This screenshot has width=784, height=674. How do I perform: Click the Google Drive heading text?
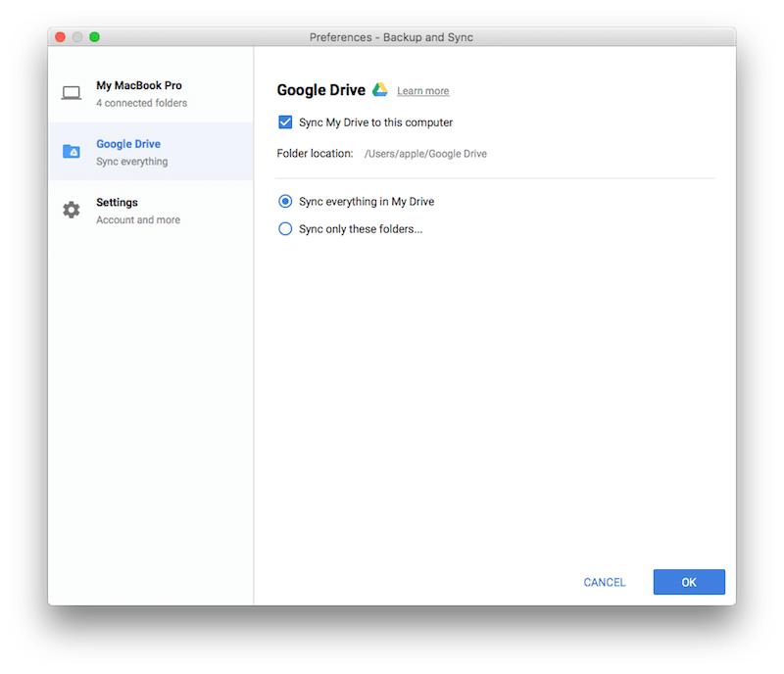(320, 90)
